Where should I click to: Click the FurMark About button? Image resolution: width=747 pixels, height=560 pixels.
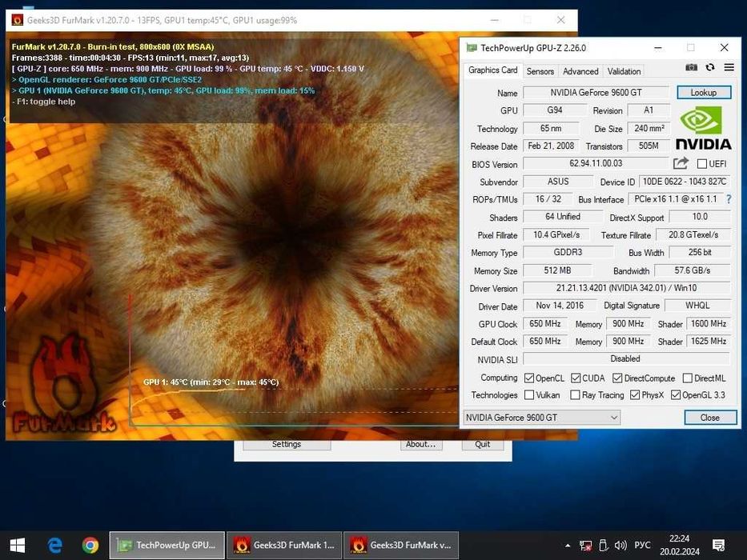tap(420, 444)
